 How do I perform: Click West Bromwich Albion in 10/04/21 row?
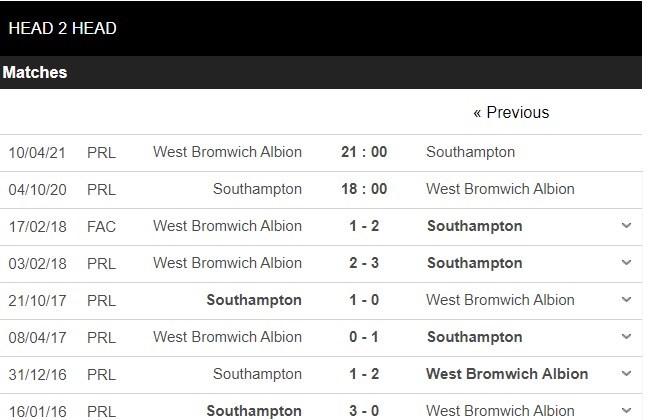tap(227, 152)
